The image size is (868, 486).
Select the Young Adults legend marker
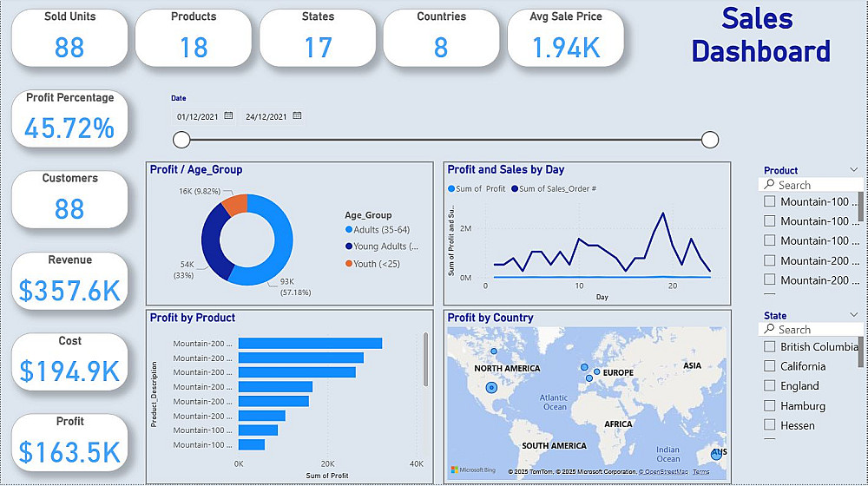coord(349,246)
